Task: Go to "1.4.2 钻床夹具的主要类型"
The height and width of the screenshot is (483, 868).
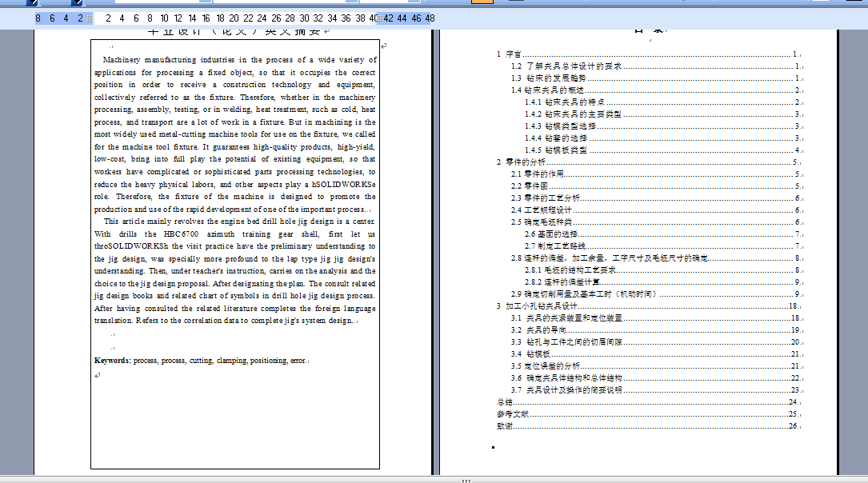Action: 662,114
